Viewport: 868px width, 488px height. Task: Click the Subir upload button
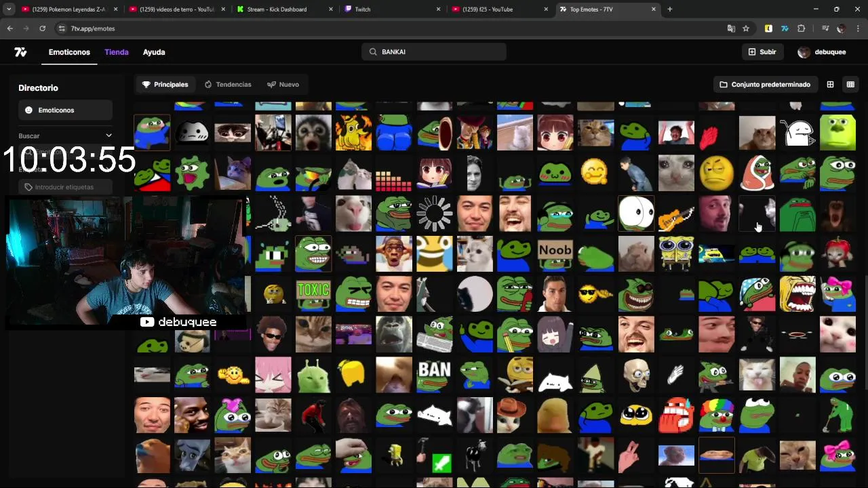coord(762,52)
